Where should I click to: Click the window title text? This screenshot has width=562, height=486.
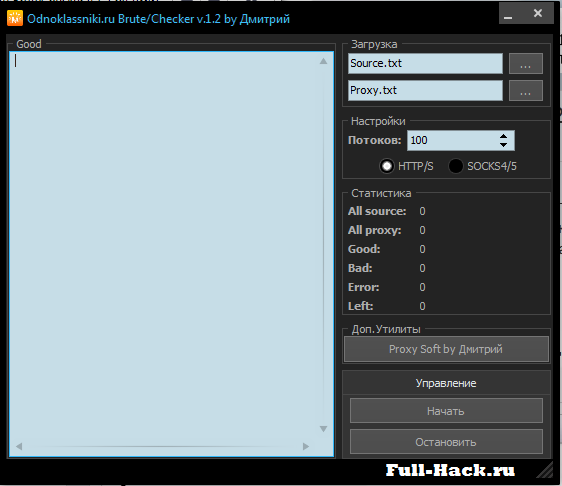[x=158, y=19]
